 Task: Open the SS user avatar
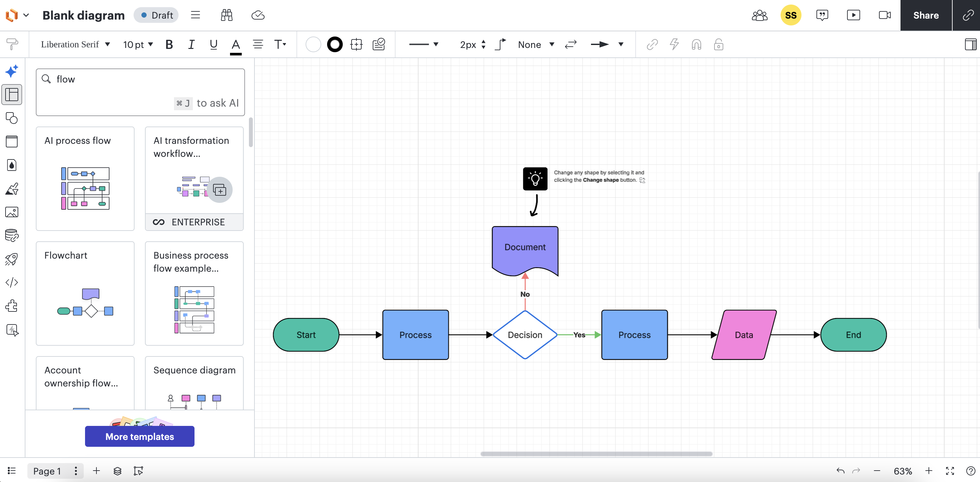[791, 15]
